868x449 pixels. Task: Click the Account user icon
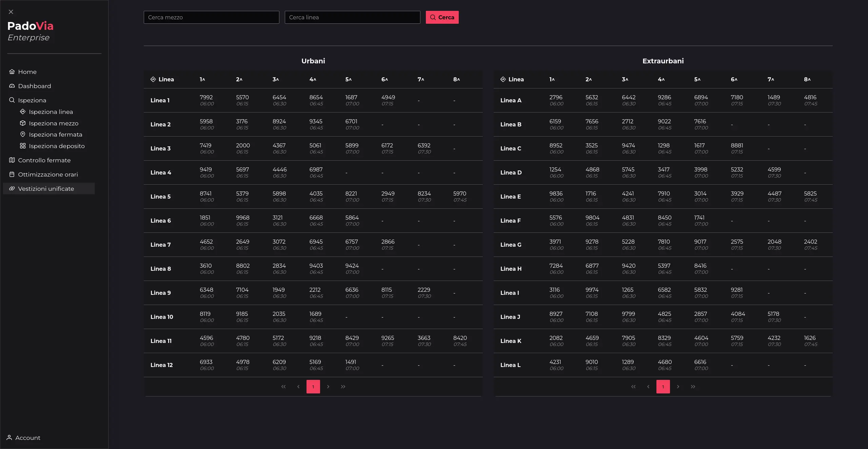click(9, 437)
